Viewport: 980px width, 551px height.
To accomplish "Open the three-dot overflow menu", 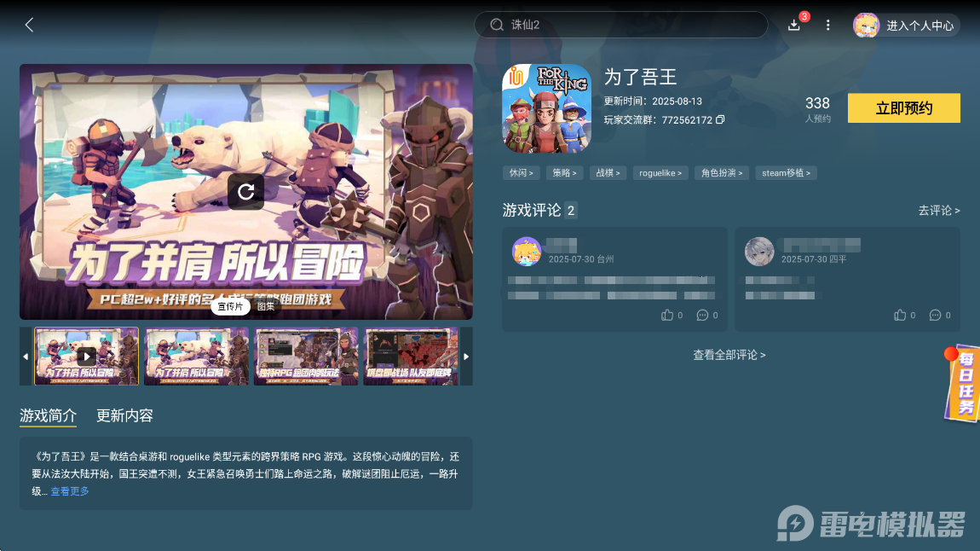I will [x=827, y=25].
